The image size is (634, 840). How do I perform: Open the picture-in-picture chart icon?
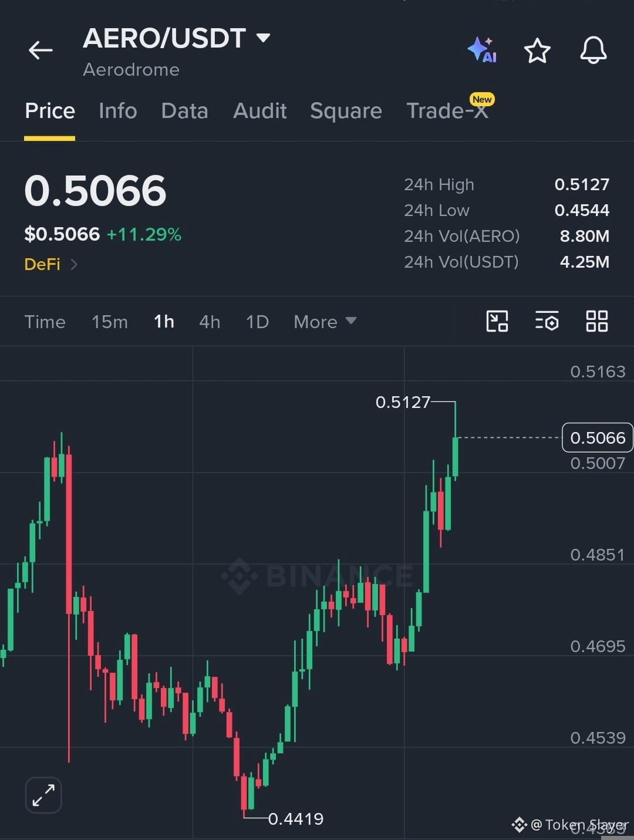pos(497,321)
